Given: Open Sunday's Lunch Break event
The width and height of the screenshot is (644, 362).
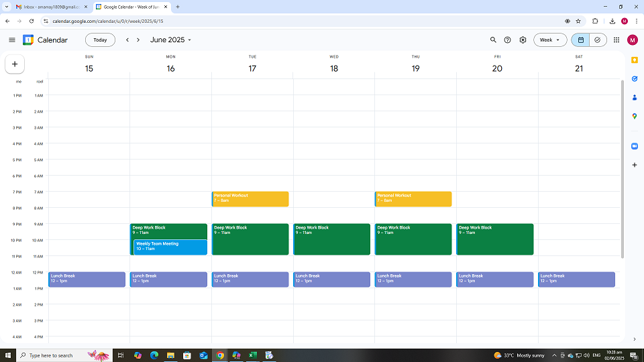Looking at the screenshot, I should tap(87, 280).
